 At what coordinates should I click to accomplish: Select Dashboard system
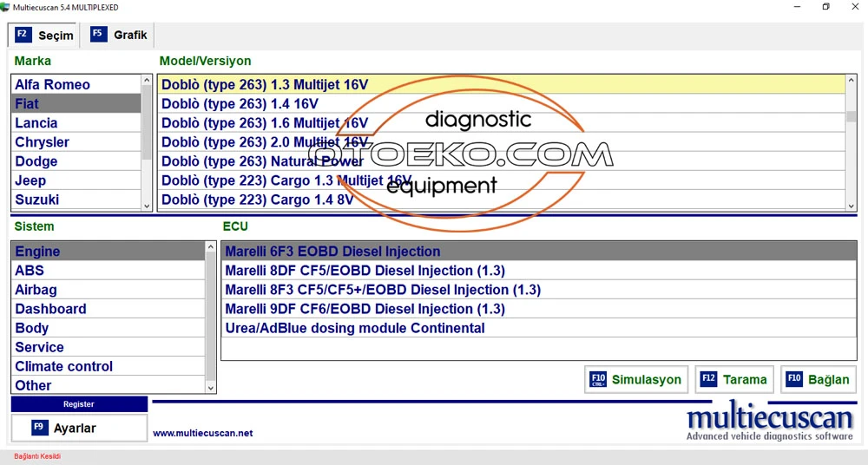point(108,309)
